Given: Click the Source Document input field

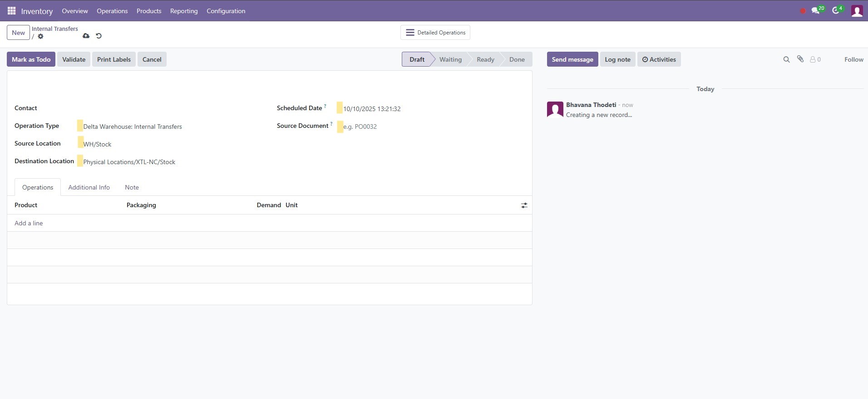Looking at the screenshot, I should pyautogui.click(x=409, y=127).
